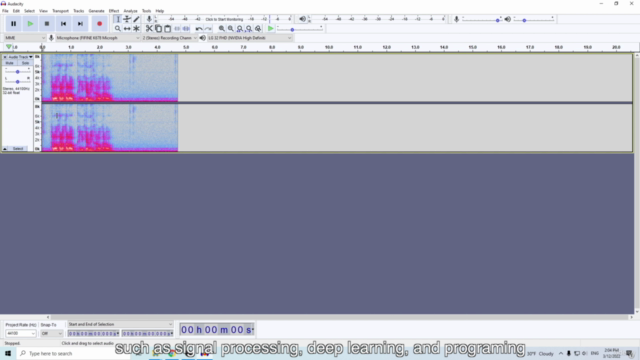Mute the audio track
640x360 pixels.
coord(9,63)
